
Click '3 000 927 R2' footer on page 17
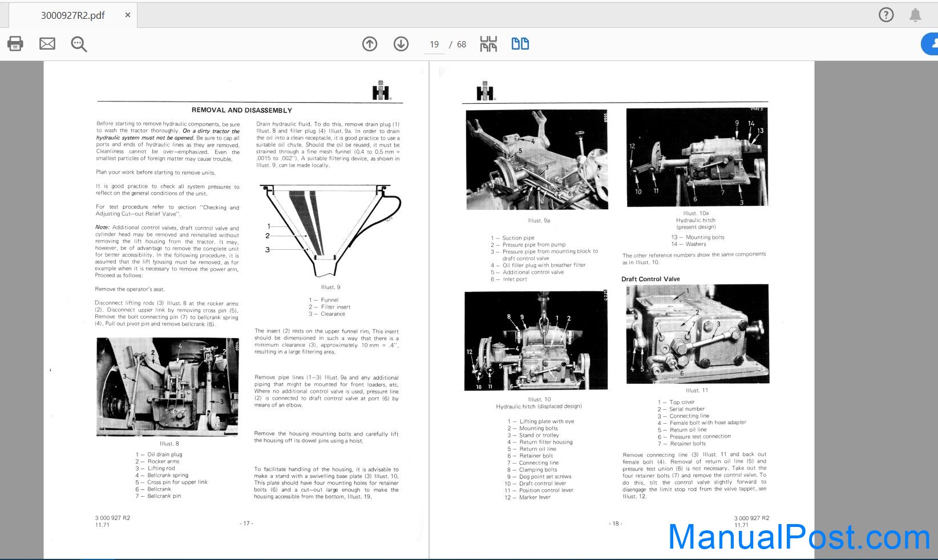(x=112, y=518)
